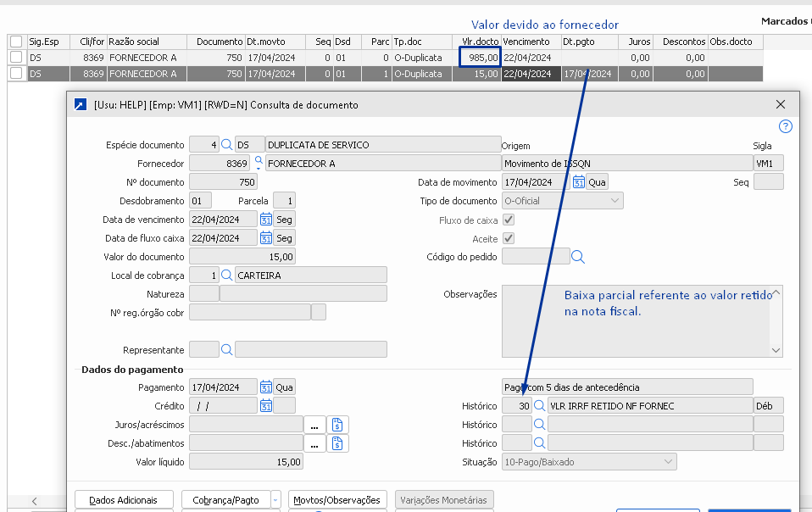
Task: Expand the Tipo de documento dropdown
Action: (615, 201)
